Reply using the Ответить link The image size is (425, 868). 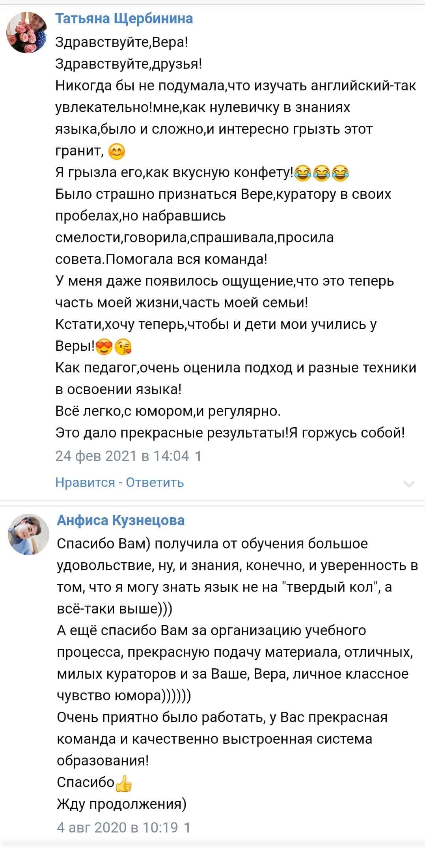pos(155,482)
